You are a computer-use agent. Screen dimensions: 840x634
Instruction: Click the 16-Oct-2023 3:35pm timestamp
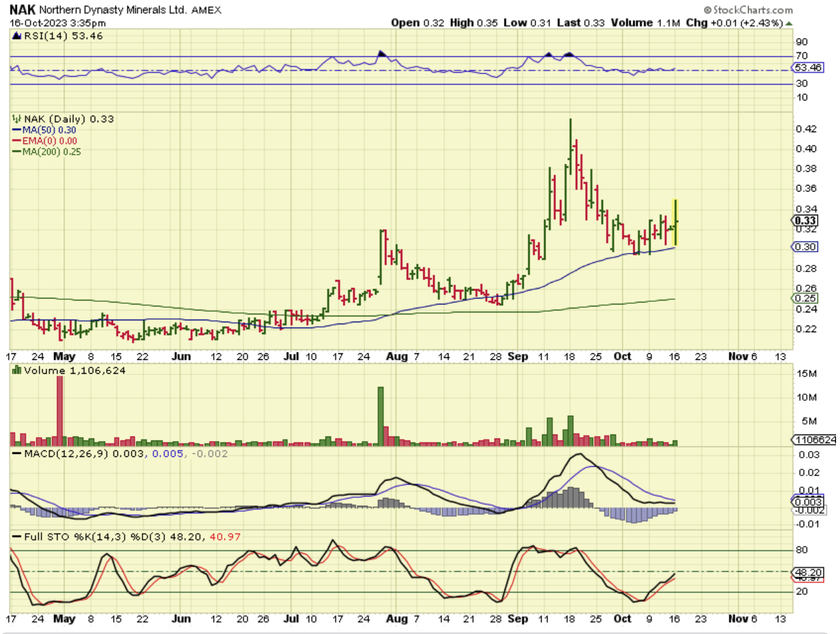pyautogui.click(x=57, y=22)
